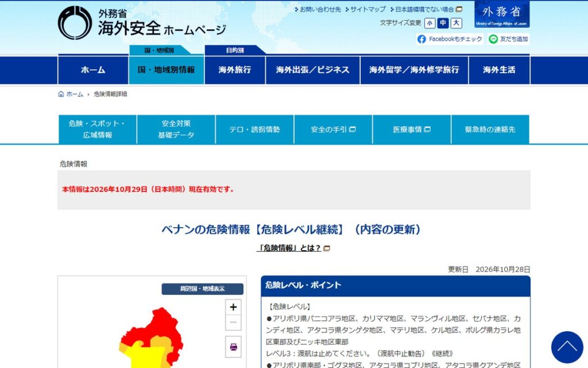Print the map using printer icon
The width and height of the screenshot is (588, 368).
233,347
